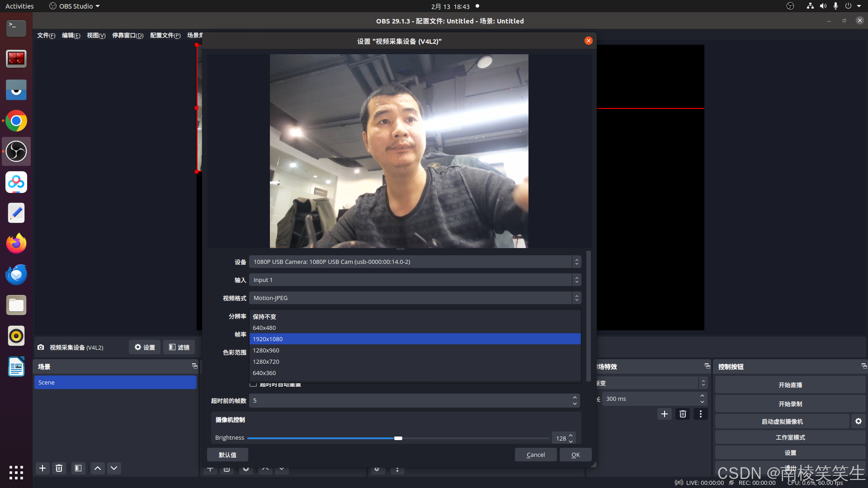The image size is (868, 488).
Task: Open transition three-dot options menu
Action: (701, 414)
